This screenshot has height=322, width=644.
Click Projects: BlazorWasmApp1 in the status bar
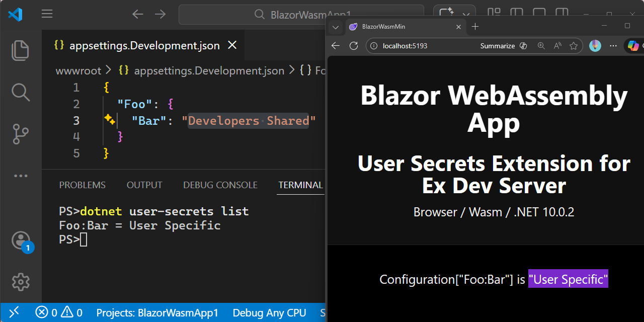pyautogui.click(x=157, y=312)
